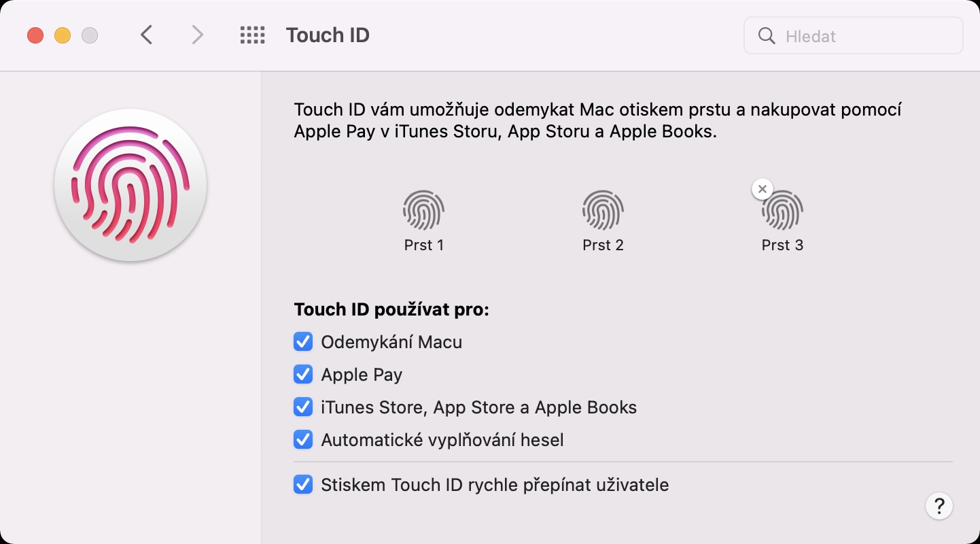This screenshot has height=544, width=980.
Task: Toggle Automatické vyplňování hesel checkbox
Action: point(303,439)
